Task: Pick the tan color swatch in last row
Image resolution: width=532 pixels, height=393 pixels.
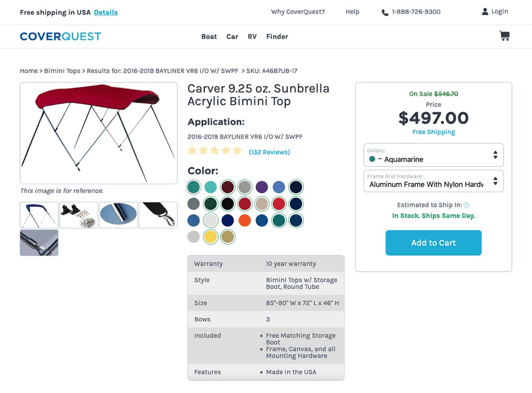Action: point(228,237)
